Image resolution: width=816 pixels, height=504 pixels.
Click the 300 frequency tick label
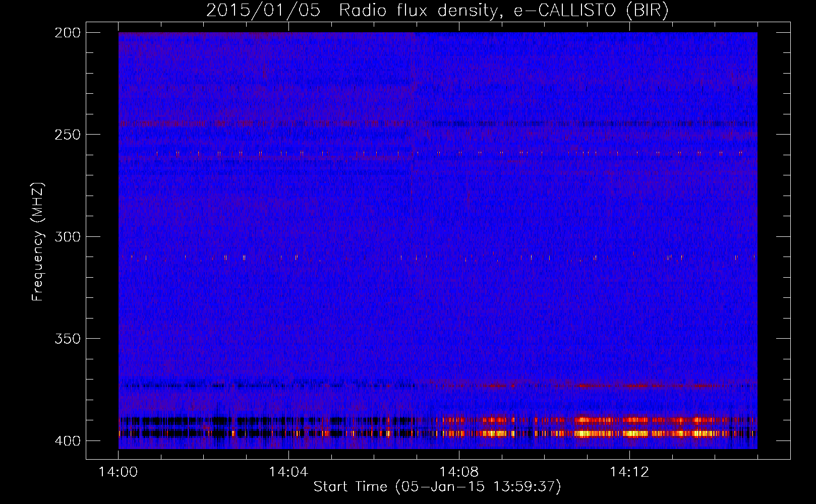pos(68,236)
